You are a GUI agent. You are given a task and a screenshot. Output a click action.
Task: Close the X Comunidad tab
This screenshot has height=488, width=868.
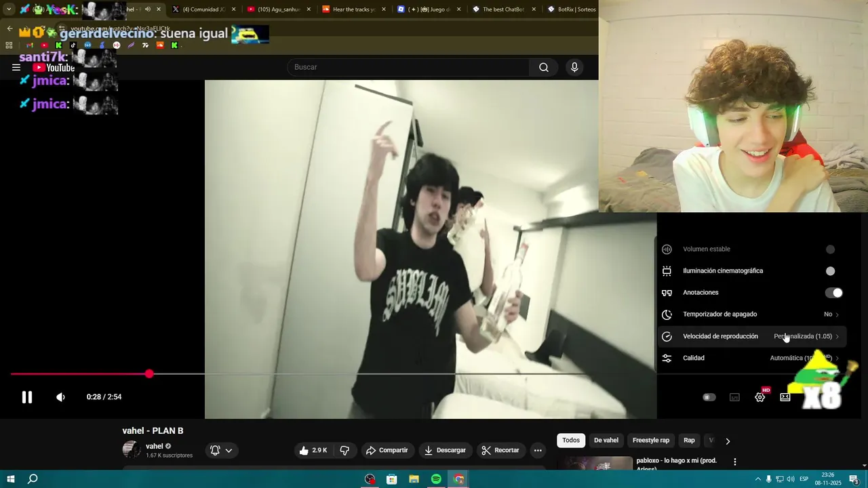233,9
